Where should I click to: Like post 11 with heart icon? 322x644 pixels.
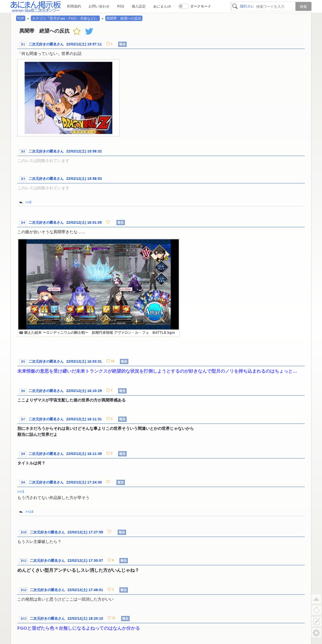[x=109, y=560]
